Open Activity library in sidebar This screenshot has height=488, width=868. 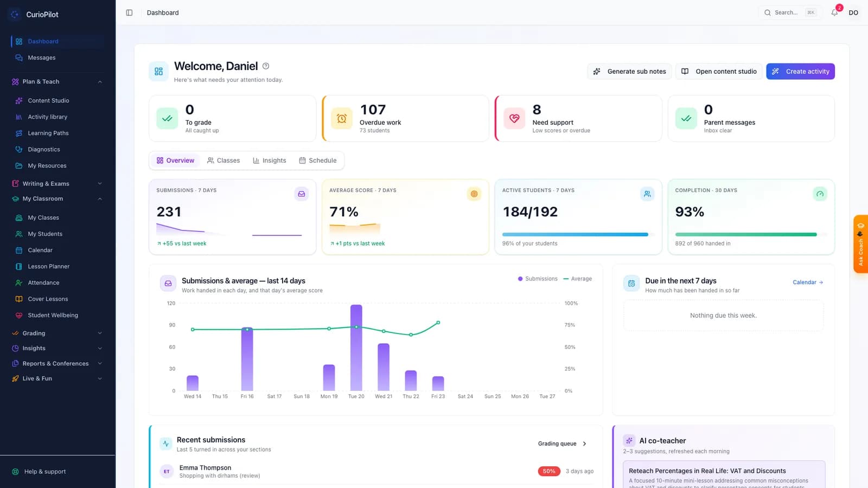(x=58, y=117)
